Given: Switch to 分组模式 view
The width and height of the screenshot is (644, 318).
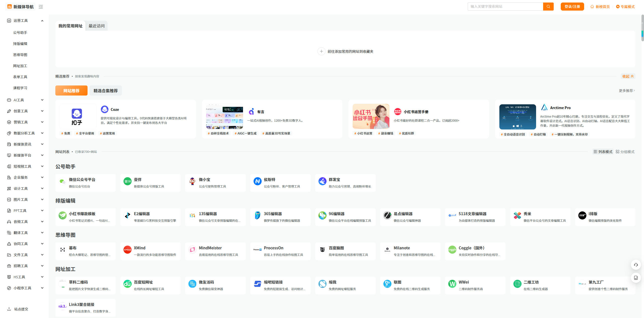Looking at the screenshot, I should coord(625,152).
